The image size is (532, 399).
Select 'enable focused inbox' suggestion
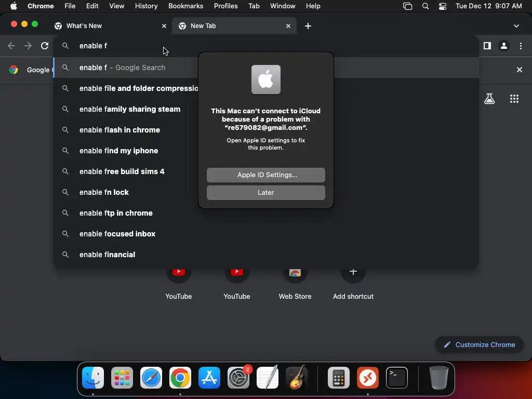coord(266,234)
